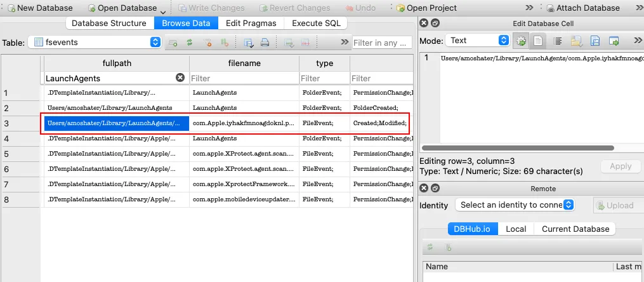Click the Open Database toolbar button
This screenshot has height=282, width=644.
(x=122, y=8)
